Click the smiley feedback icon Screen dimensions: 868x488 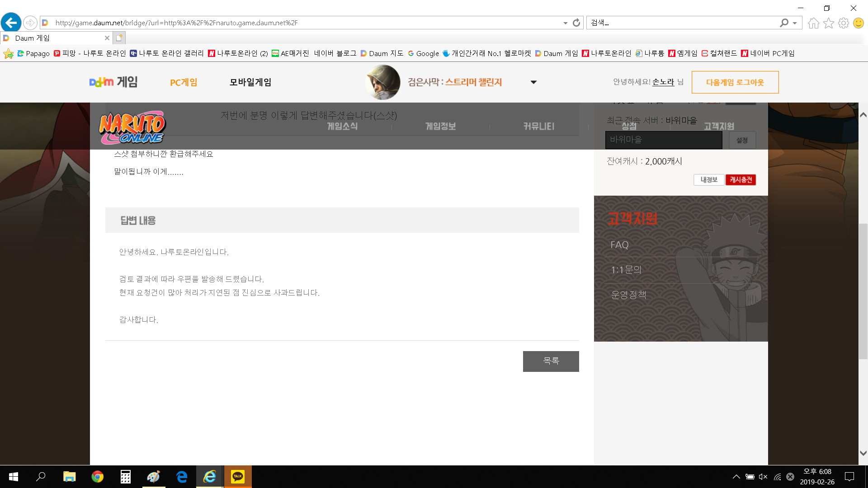(x=858, y=23)
